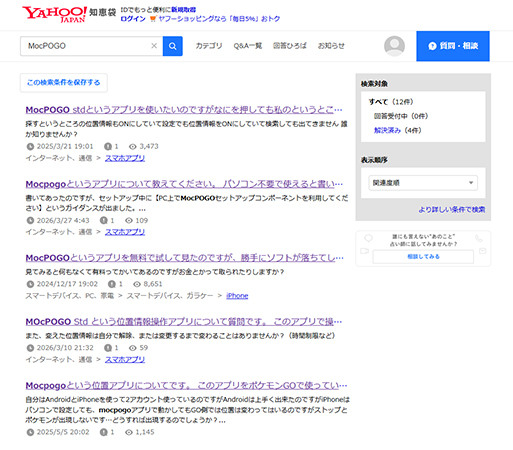Open the お知らせ menu item

coord(331,46)
